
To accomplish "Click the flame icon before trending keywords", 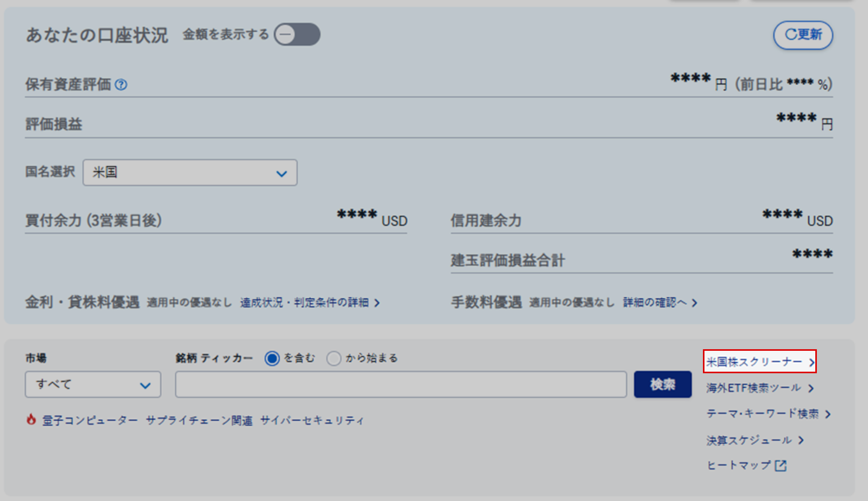I will [31, 419].
